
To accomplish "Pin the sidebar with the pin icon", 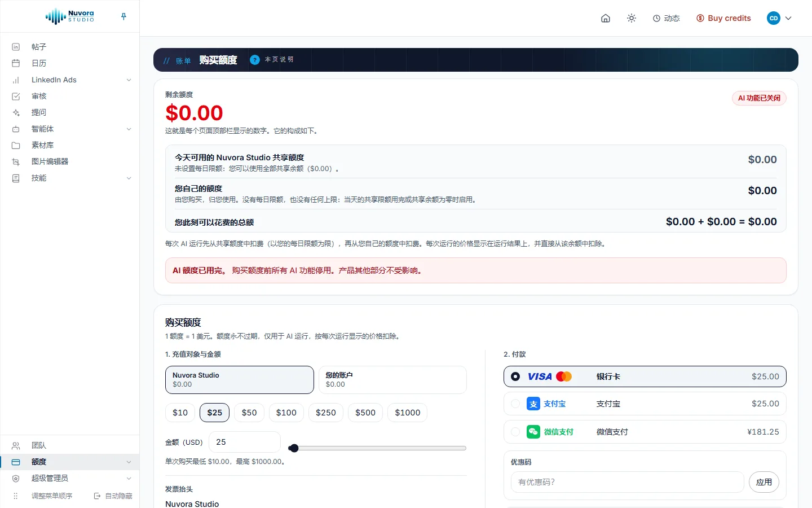I will click(x=123, y=17).
